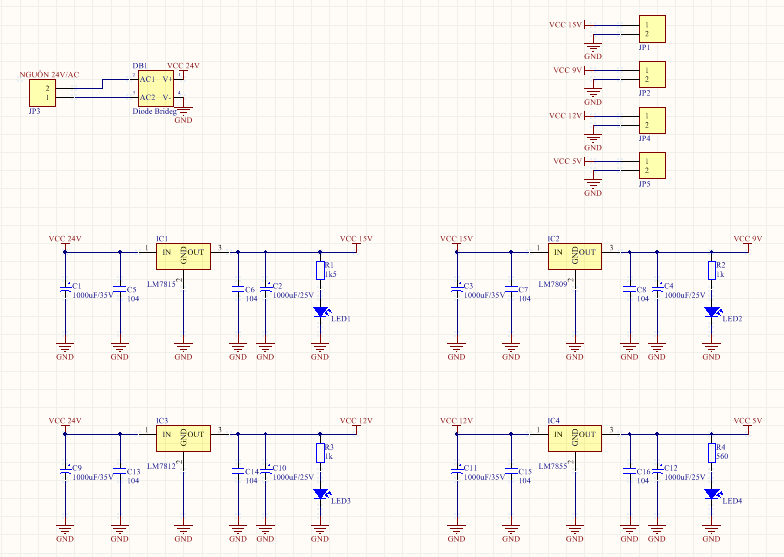This screenshot has height=557, width=784.
Task: Click the VCC 9V output port of IC2
Action: [x=748, y=238]
